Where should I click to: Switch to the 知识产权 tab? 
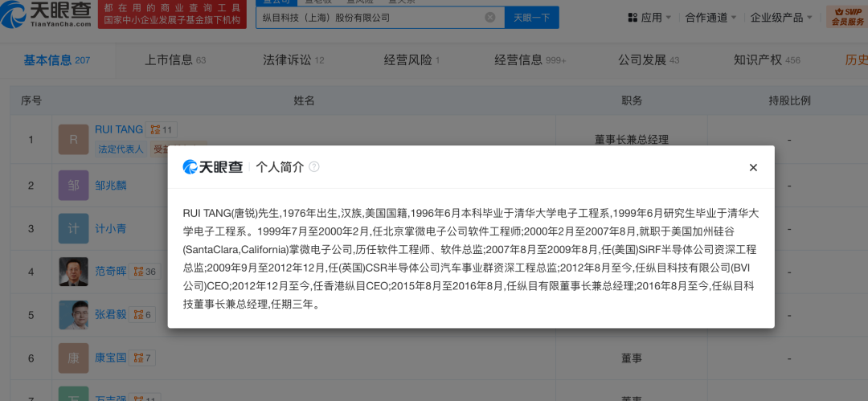click(x=767, y=60)
